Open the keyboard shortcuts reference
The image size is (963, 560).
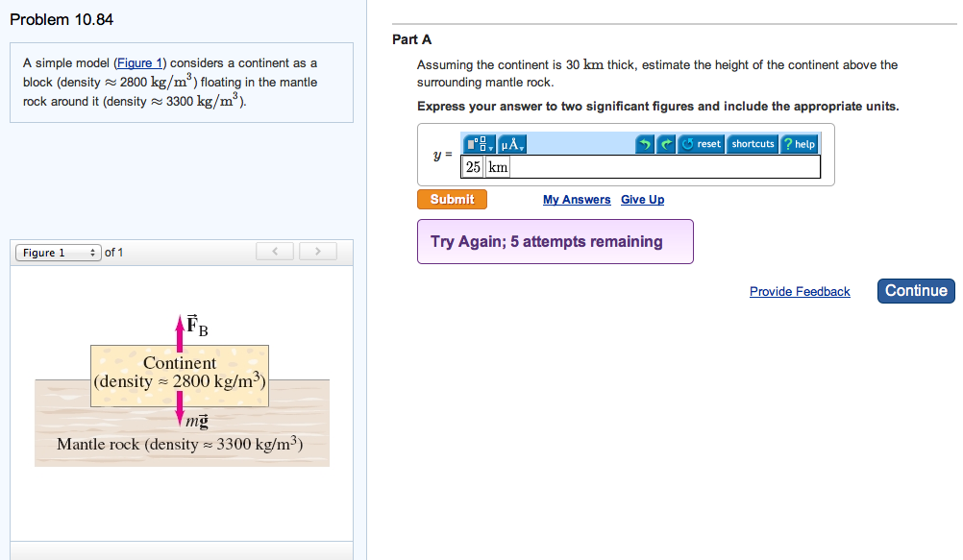753,144
